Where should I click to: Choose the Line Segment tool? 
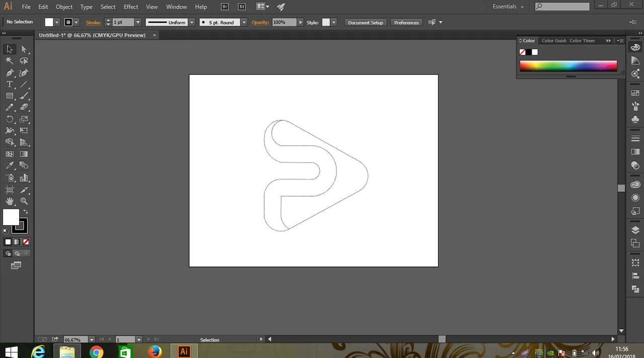(24, 84)
